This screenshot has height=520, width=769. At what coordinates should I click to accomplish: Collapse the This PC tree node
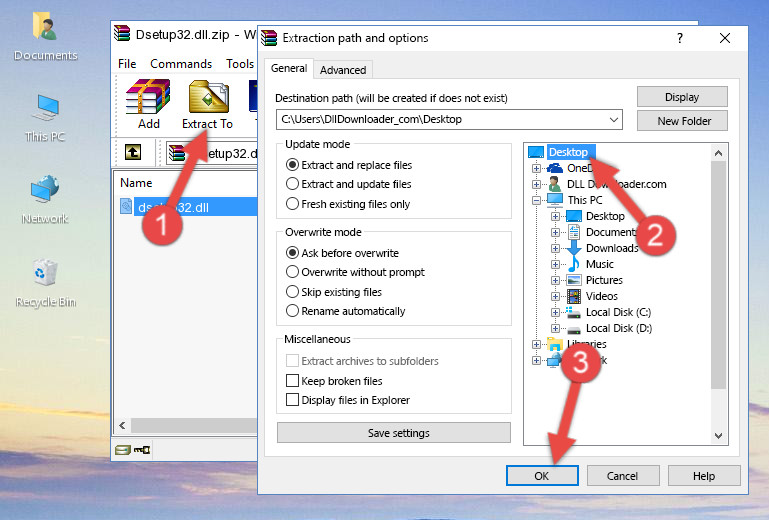(x=536, y=200)
